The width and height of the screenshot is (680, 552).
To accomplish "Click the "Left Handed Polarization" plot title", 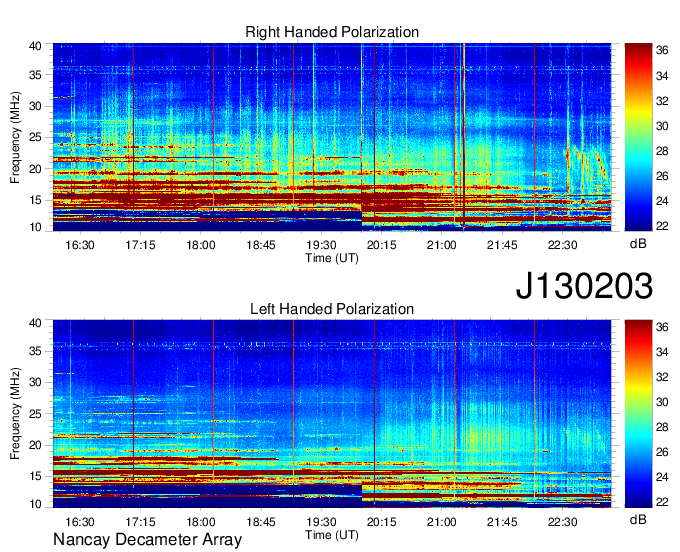I will [x=332, y=309].
